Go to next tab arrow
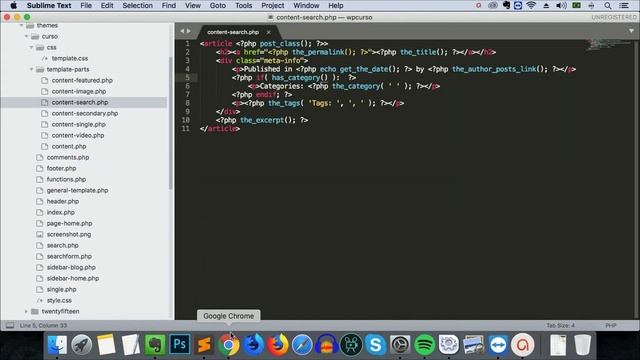This screenshot has height=360, width=640. pyautogui.click(x=189, y=31)
